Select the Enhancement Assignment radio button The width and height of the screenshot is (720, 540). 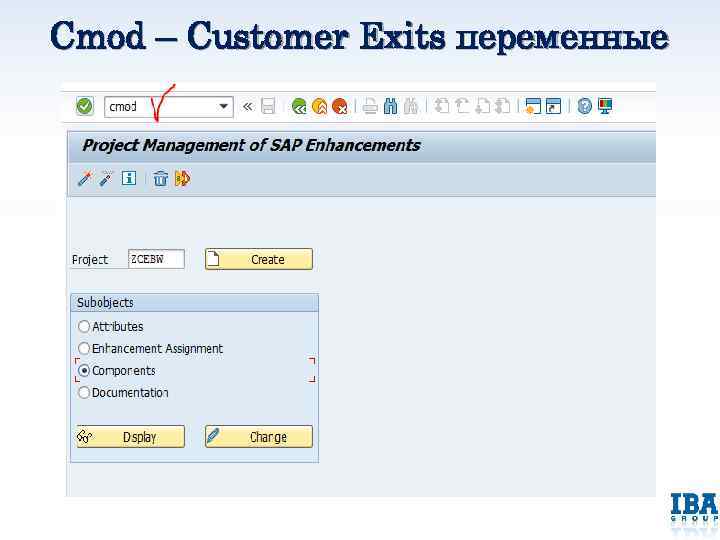pyautogui.click(x=84, y=349)
